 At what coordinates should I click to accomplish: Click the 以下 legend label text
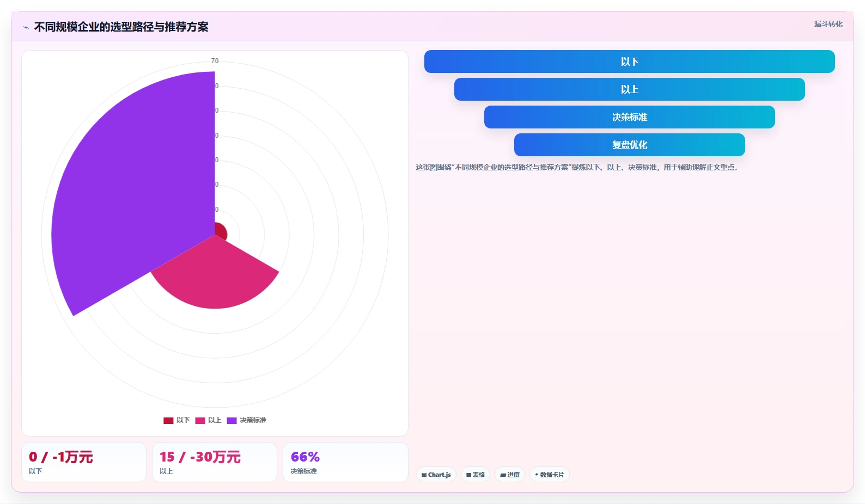point(183,420)
